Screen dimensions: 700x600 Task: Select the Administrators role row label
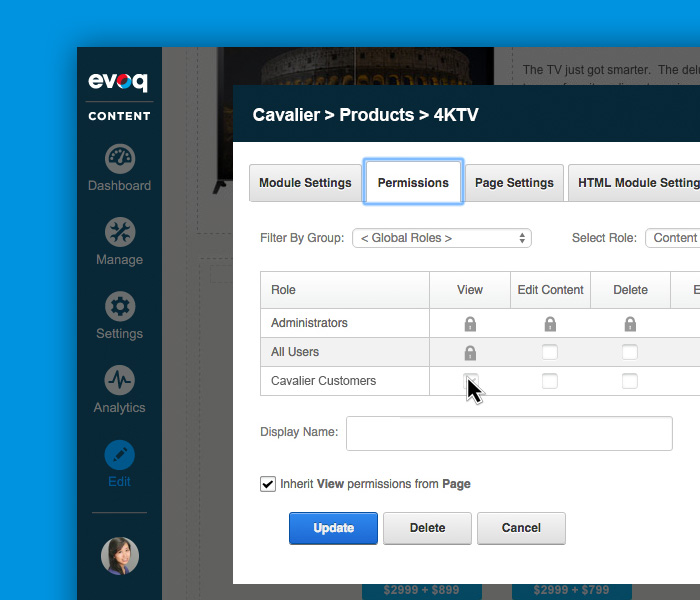pyautogui.click(x=309, y=323)
